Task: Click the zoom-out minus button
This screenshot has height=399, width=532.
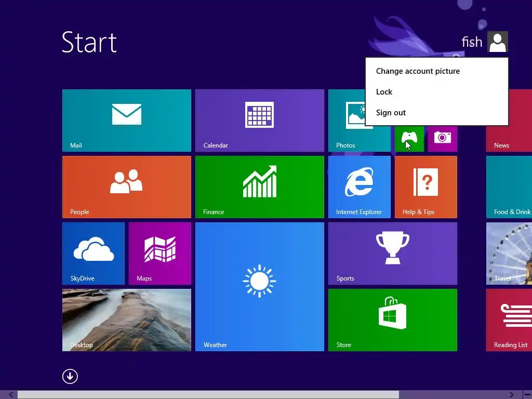Action: (x=527, y=395)
